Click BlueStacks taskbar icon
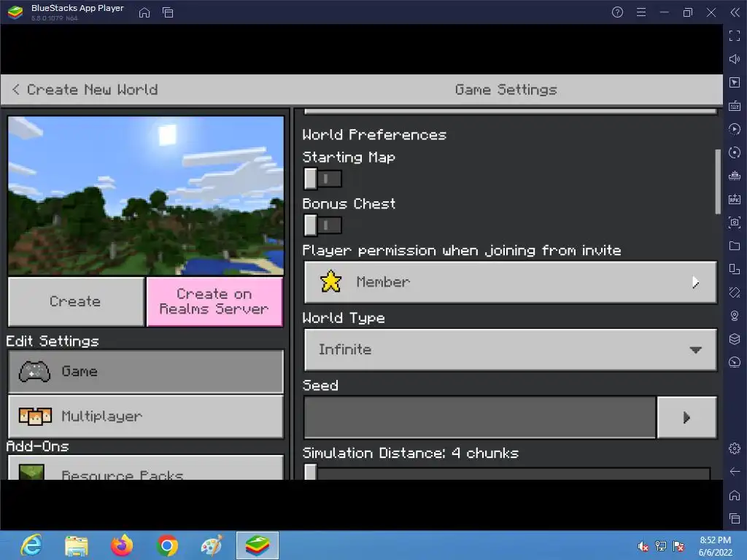 point(258,545)
